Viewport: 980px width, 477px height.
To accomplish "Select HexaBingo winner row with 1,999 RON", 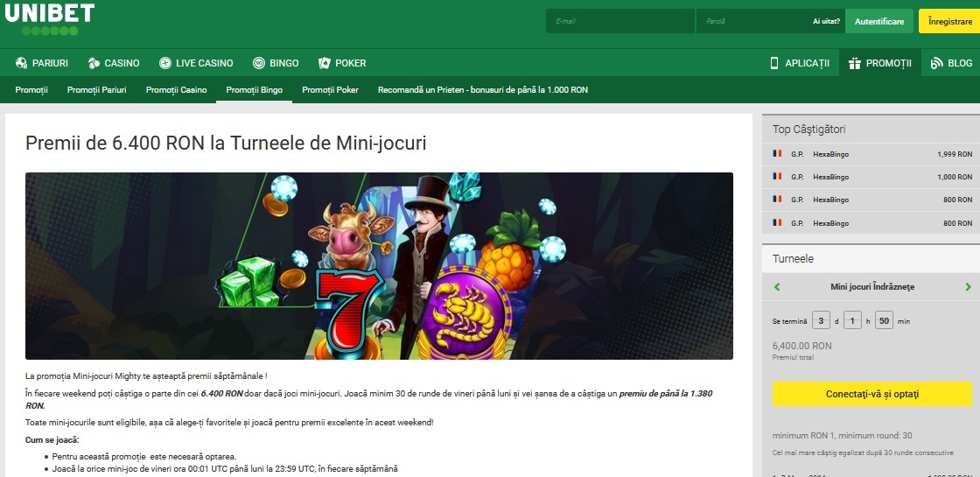I will point(871,154).
